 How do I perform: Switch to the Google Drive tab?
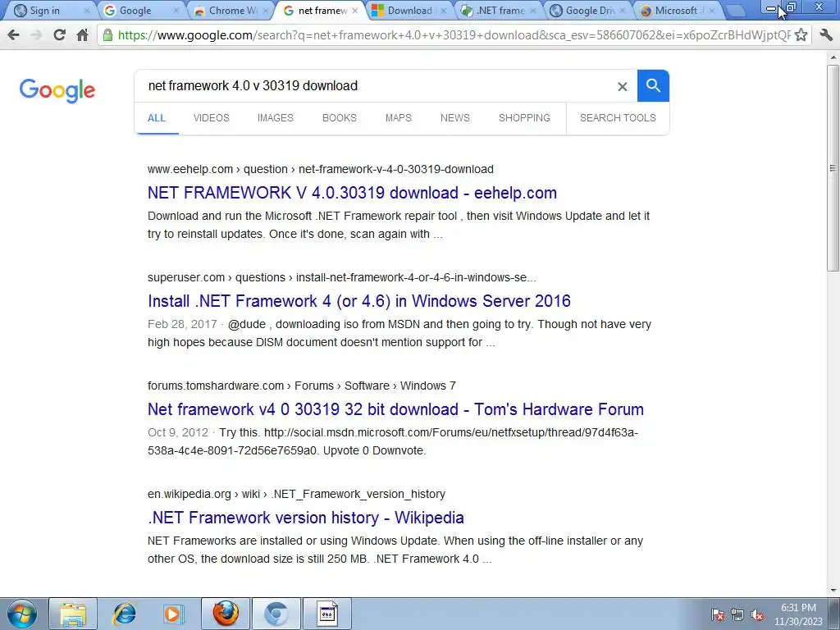point(589,11)
